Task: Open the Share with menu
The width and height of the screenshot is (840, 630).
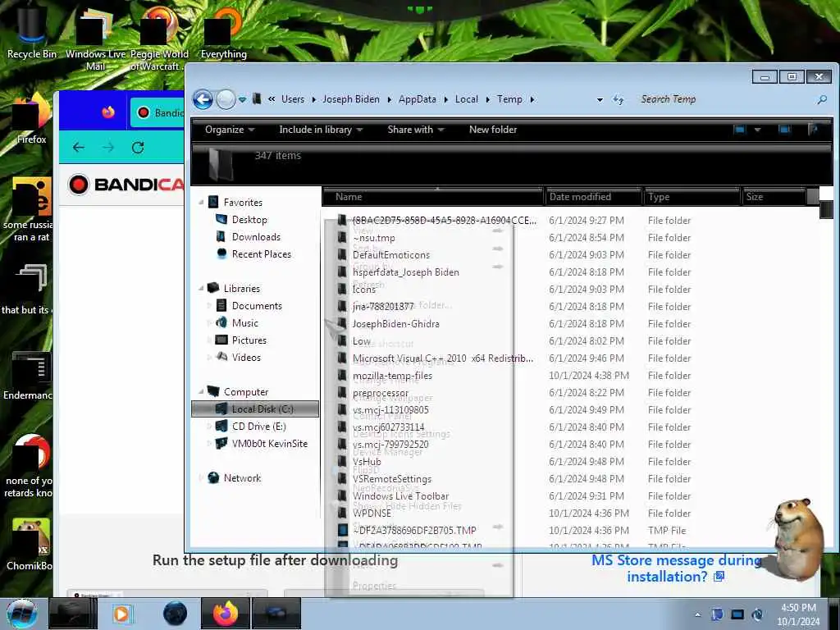Action: coord(416,130)
